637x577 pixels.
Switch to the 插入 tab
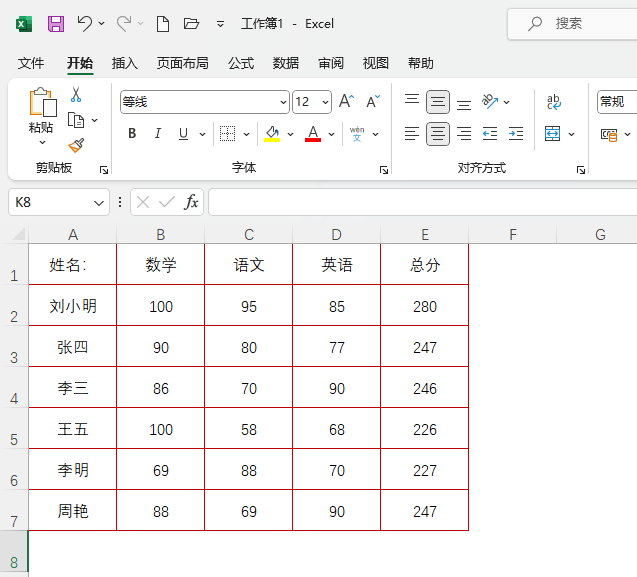(x=125, y=63)
